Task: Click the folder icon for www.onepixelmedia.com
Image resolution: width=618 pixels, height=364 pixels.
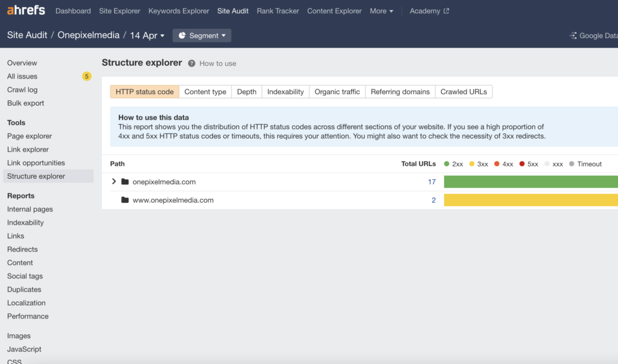Action: tap(125, 200)
